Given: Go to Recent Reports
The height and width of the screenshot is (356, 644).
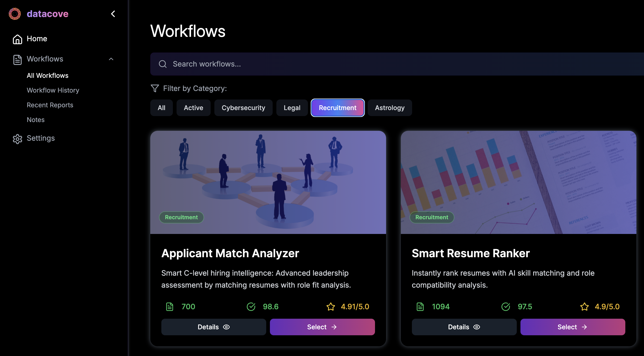Looking at the screenshot, I should tap(50, 105).
